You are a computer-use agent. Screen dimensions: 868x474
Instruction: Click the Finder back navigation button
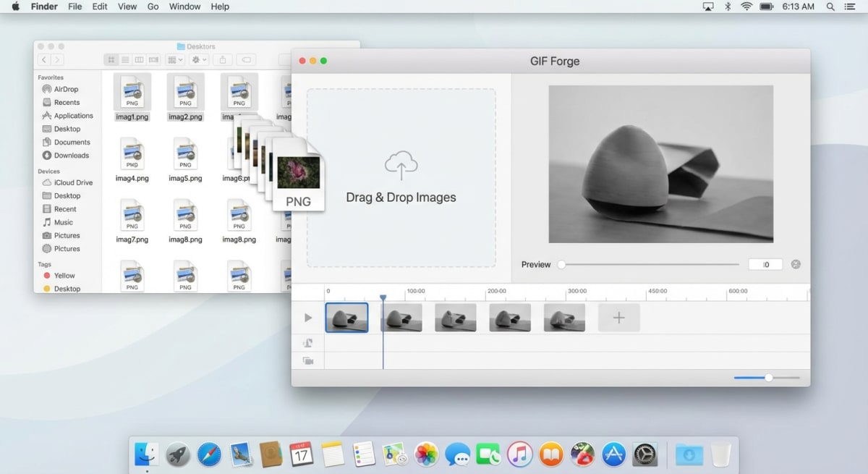[x=43, y=59]
